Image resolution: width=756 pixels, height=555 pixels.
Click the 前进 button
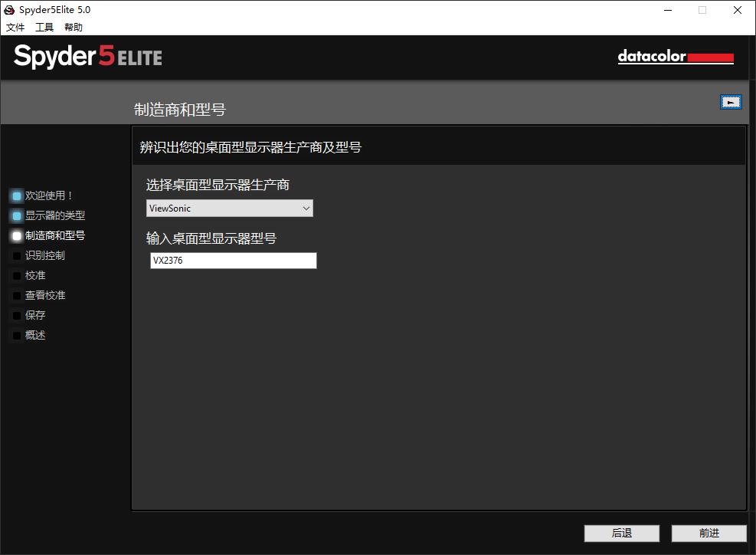click(709, 534)
